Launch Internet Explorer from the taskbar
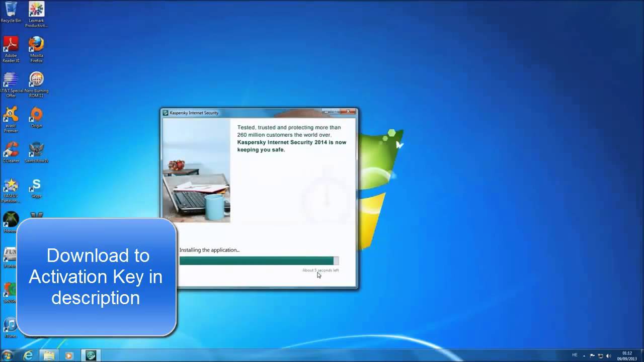 pos(29,355)
